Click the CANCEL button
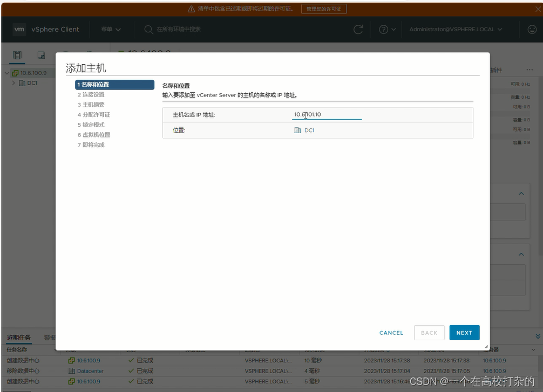The image size is (543, 392). click(x=391, y=333)
